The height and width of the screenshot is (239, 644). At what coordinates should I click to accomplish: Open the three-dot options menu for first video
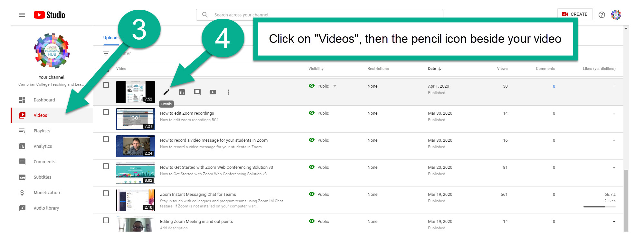coord(228,92)
